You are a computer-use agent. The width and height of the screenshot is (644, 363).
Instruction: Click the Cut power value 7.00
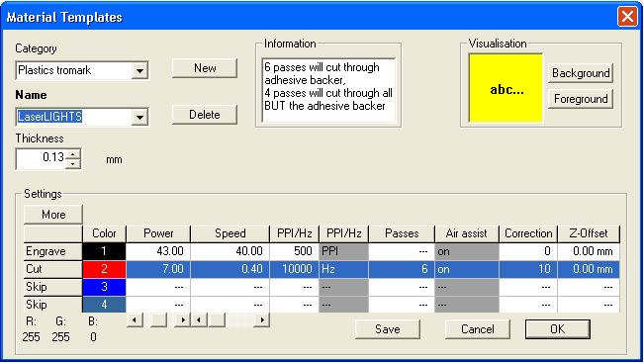158,269
